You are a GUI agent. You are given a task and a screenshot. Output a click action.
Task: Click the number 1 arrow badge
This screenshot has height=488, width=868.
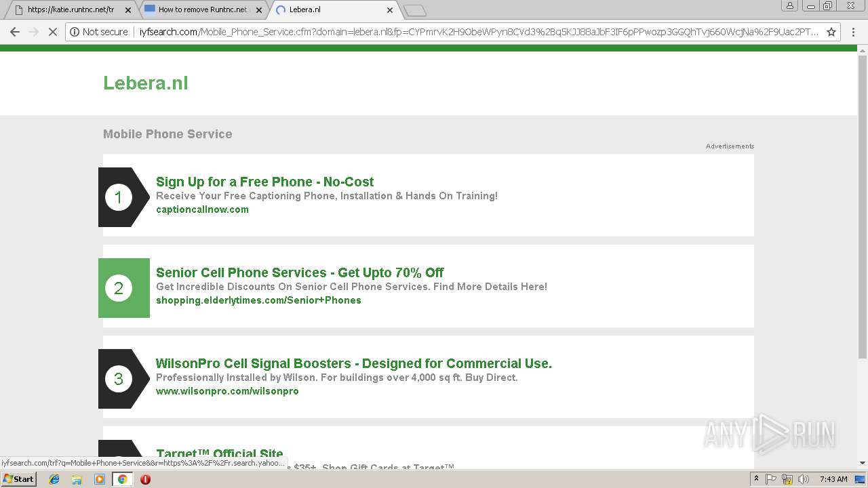pyautogui.click(x=123, y=197)
